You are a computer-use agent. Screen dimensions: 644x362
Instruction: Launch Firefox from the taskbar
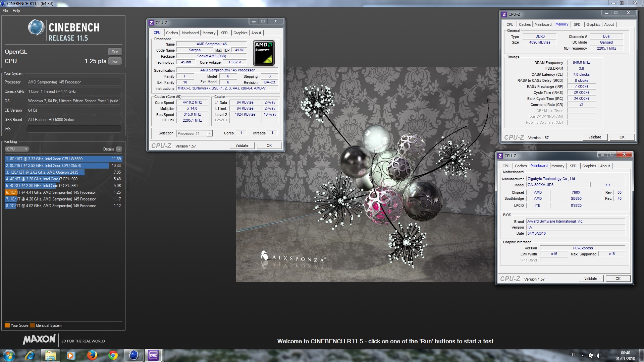click(x=92, y=355)
